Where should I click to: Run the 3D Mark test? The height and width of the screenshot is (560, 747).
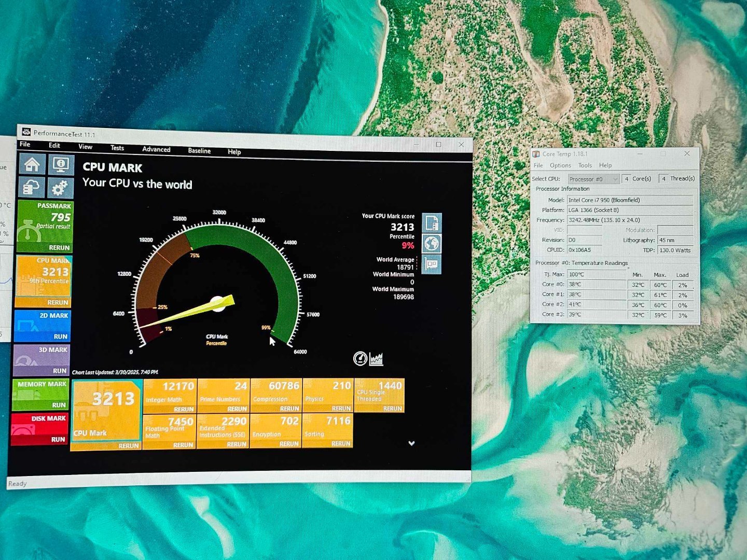59,371
